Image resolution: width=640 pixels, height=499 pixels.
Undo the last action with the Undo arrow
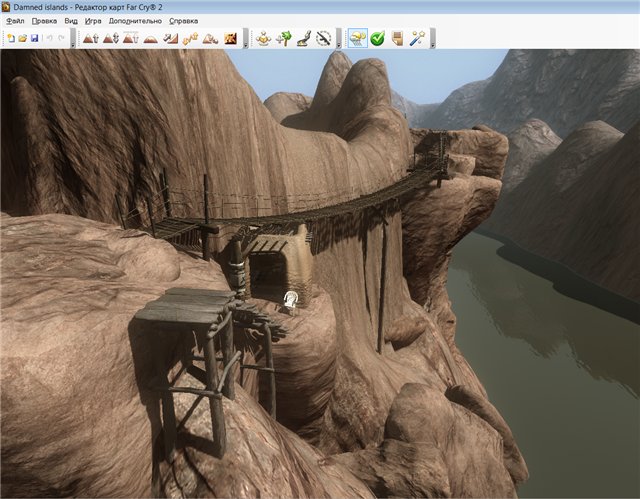(x=49, y=38)
